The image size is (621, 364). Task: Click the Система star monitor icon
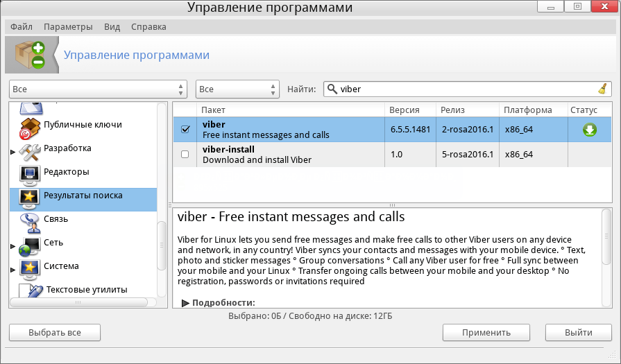pyautogui.click(x=30, y=270)
